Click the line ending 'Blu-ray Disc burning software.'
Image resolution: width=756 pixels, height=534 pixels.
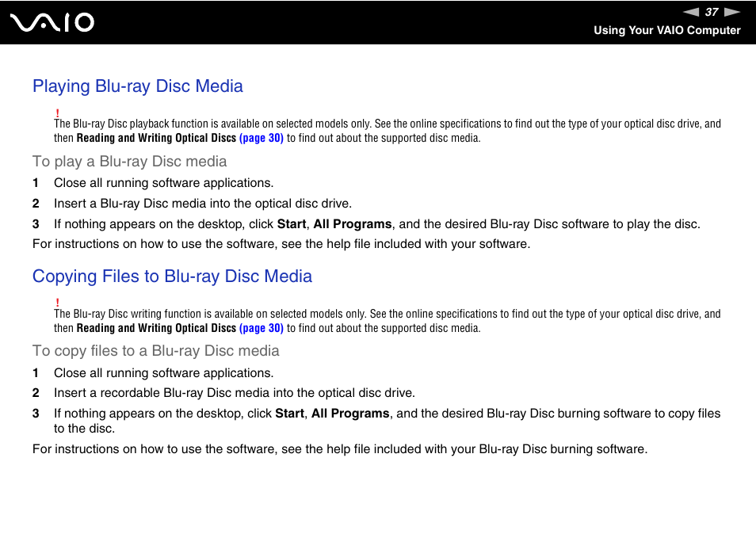coord(340,449)
